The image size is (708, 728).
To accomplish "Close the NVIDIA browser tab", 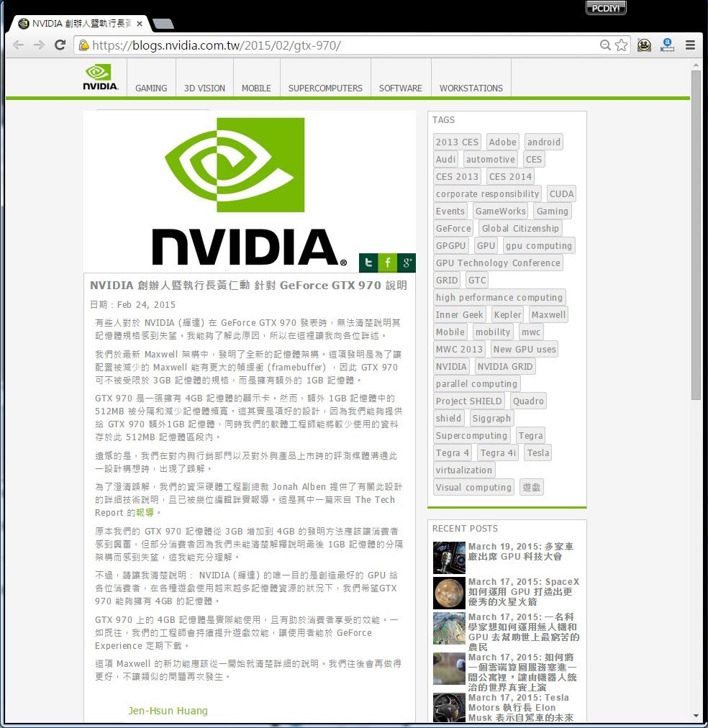I will point(140,23).
